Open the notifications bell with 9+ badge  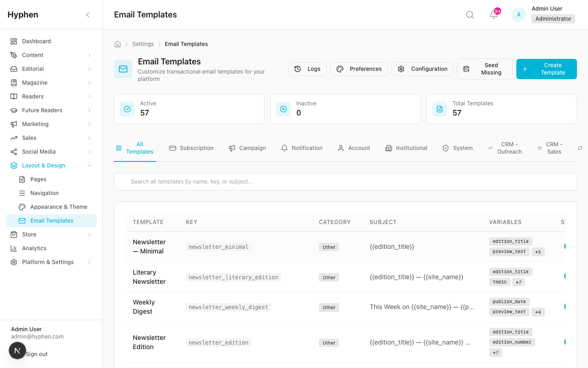[493, 15]
